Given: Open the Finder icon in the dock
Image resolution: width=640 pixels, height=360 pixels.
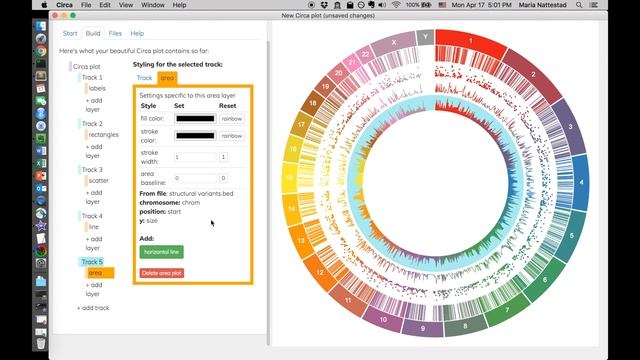Looking at the screenshot, I should pyautogui.click(x=41, y=26).
